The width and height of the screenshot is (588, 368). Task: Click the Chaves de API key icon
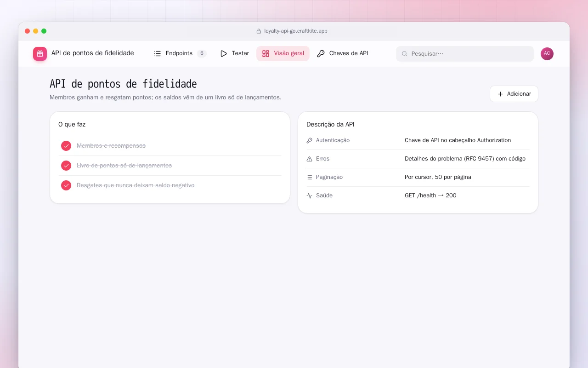point(321,53)
